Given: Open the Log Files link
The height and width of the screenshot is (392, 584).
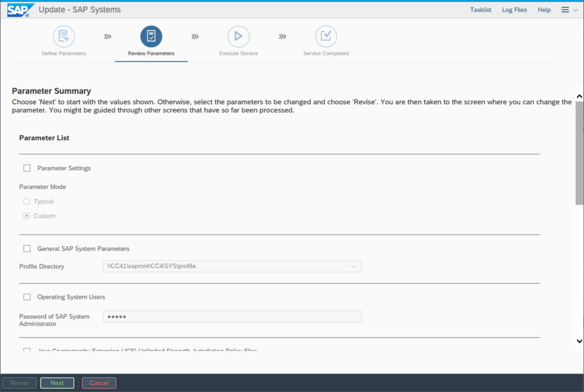Looking at the screenshot, I should point(514,10).
